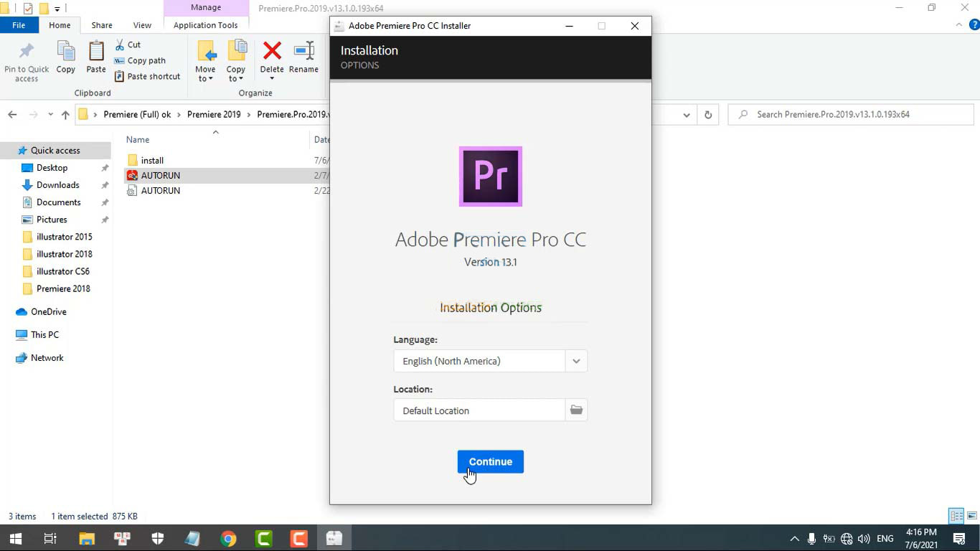The height and width of the screenshot is (551, 980).
Task: Open orange Camtasia recorder on taskbar
Action: pyautogui.click(x=299, y=538)
